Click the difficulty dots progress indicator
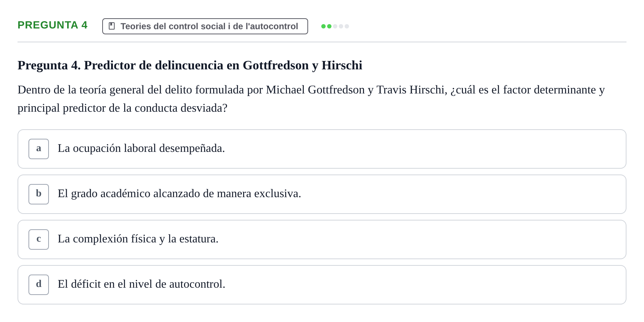Viewport: 644px width, 322px height. click(335, 26)
